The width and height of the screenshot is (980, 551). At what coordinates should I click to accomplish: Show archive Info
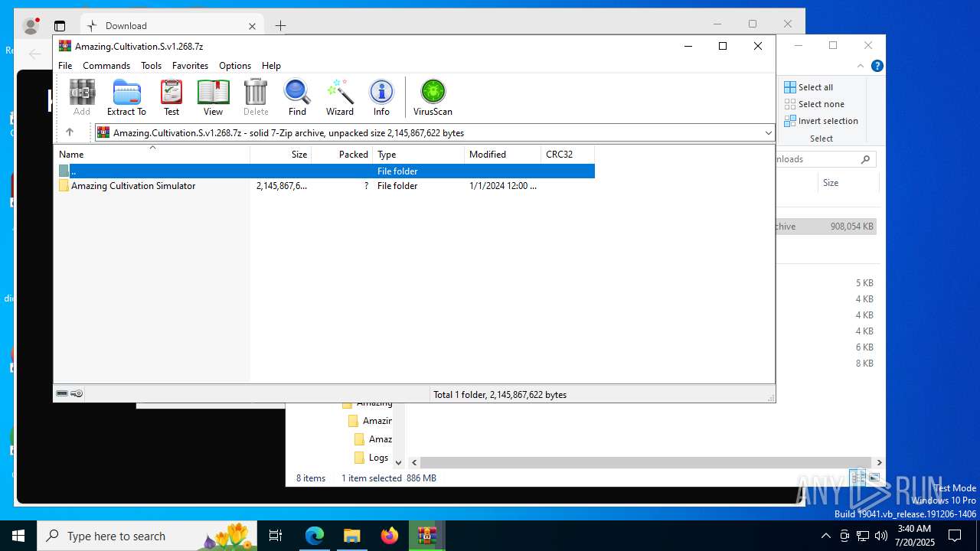(381, 97)
